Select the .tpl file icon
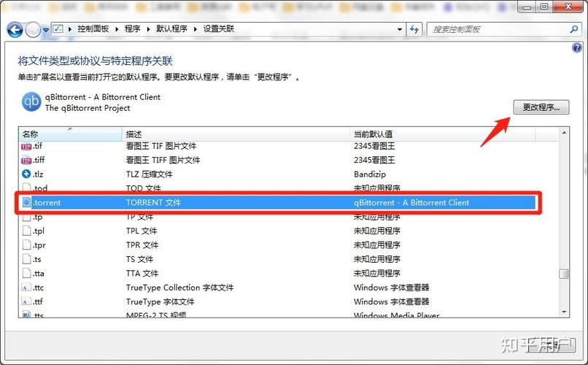Image resolution: width=588 pixels, height=365 pixels. coord(26,231)
